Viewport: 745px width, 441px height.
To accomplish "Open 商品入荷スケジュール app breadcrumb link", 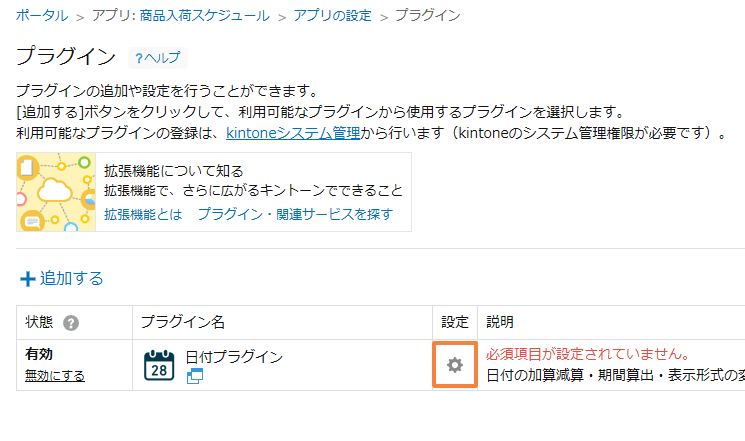I will (204, 16).
